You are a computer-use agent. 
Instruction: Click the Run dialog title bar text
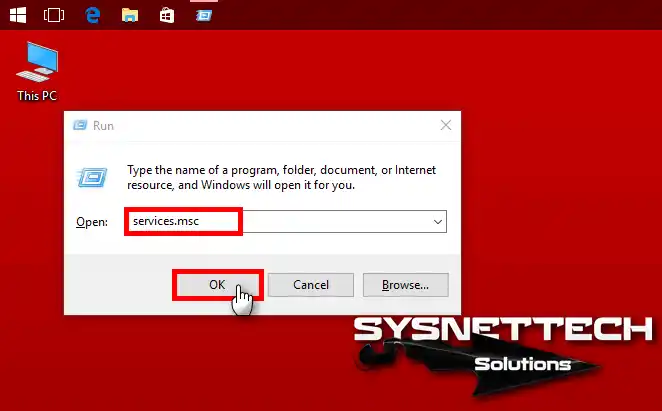click(103, 126)
